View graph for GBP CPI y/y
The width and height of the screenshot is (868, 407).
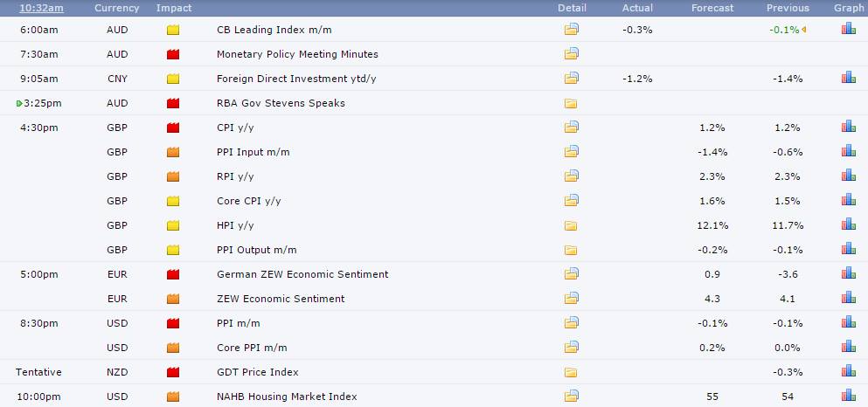point(848,128)
